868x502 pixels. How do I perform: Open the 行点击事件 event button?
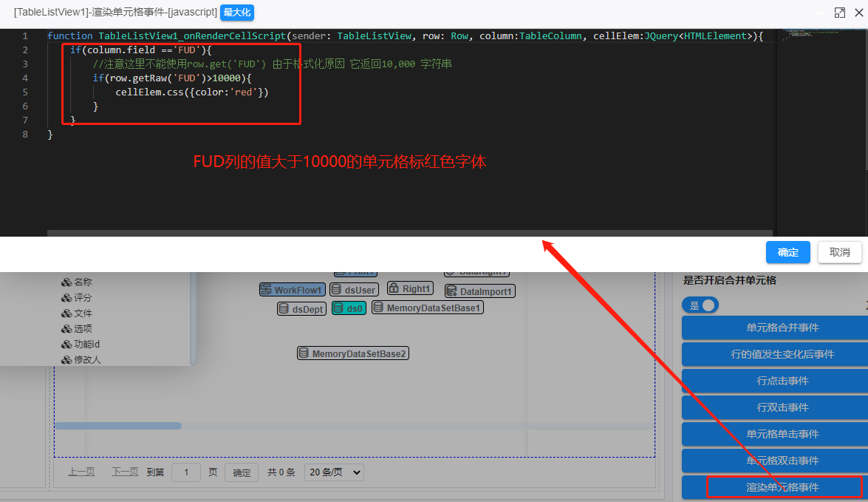782,381
